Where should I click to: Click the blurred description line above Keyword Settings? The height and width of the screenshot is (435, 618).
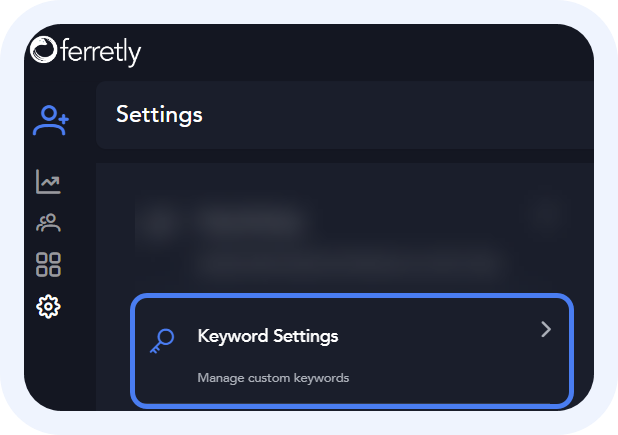tap(345, 264)
